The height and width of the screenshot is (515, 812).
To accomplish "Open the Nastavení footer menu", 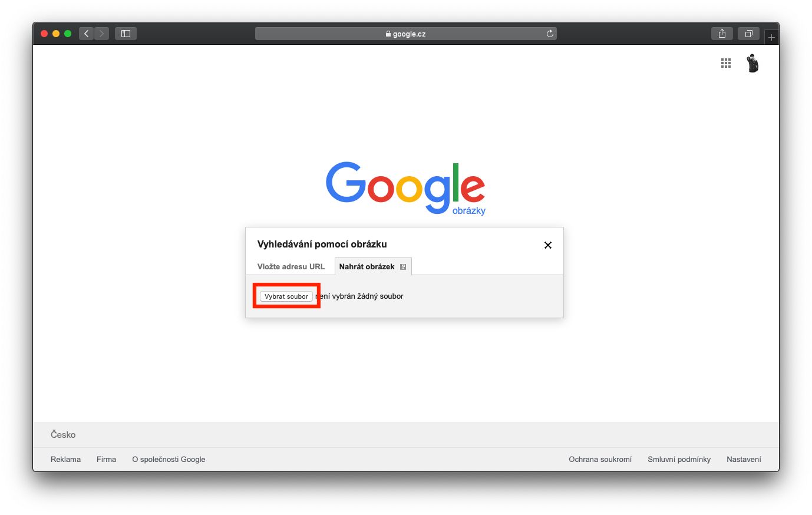I will tap(744, 459).
